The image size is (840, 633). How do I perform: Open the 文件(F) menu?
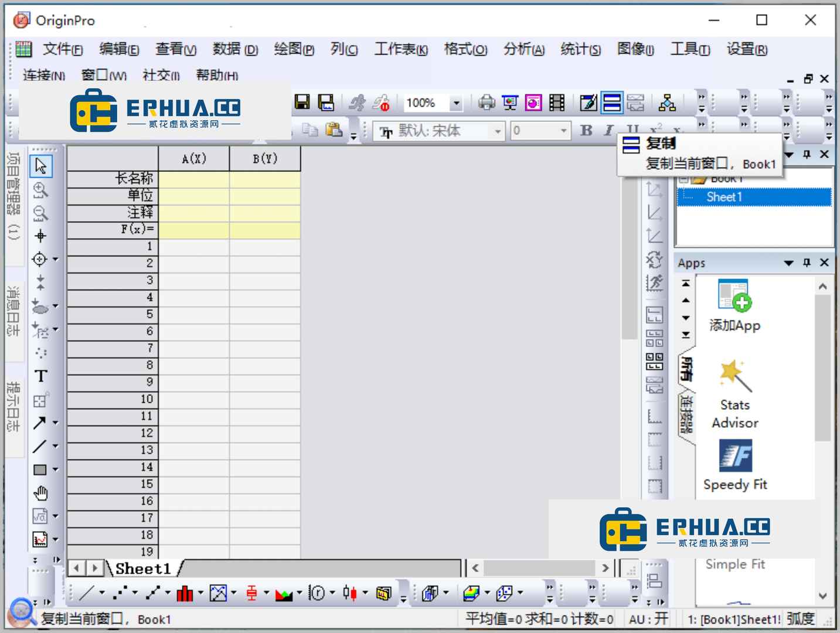click(63, 49)
